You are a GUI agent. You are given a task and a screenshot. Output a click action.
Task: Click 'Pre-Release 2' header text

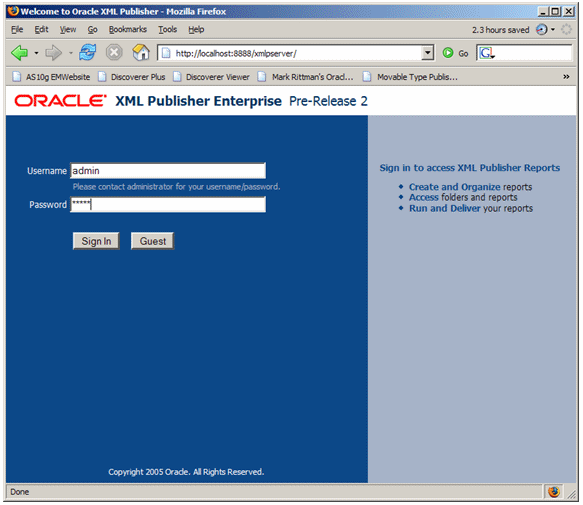(x=328, y=101)
